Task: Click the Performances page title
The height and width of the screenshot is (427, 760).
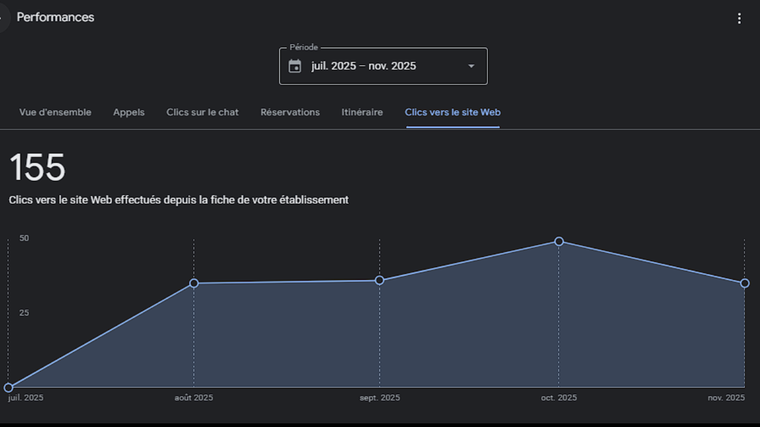Action: (55, 18)
